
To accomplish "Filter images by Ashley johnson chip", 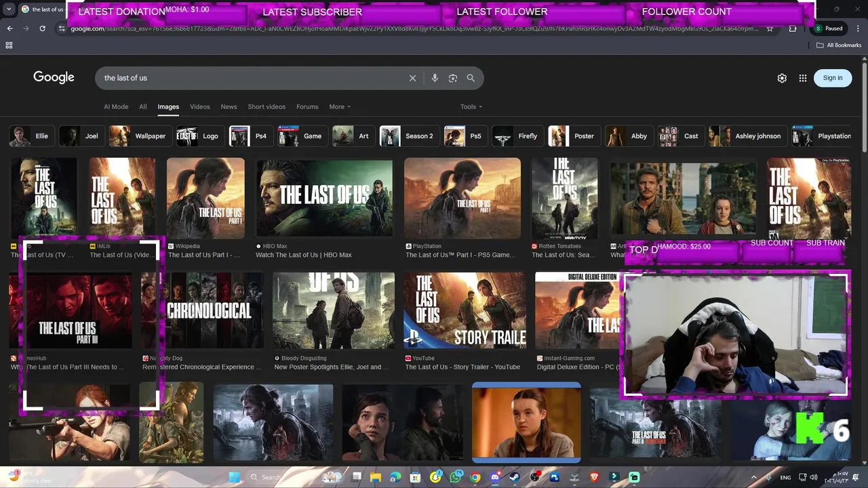I will (x=748, y=136).
